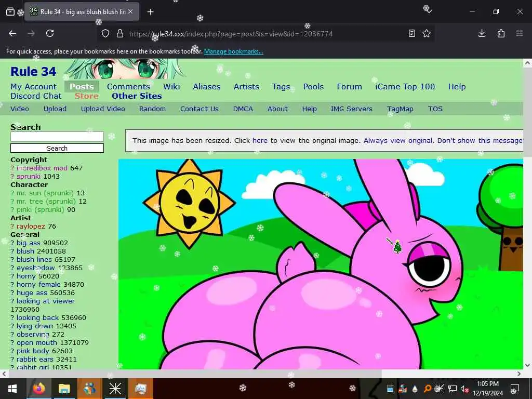This screenshot has width=532, height=399.
Task: Select the 'raylopez' artist tag
Action: pos(31,227)
